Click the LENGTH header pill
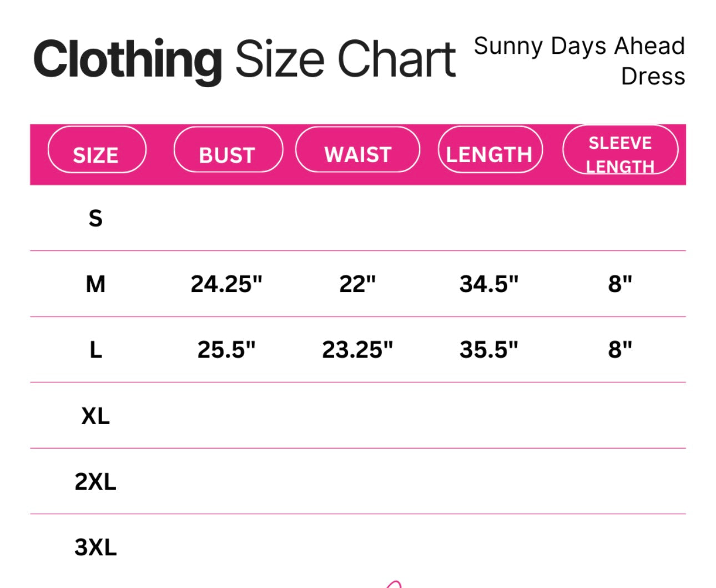Image resolution: width=716 pixels, height=588 pixels. [489, 150]
